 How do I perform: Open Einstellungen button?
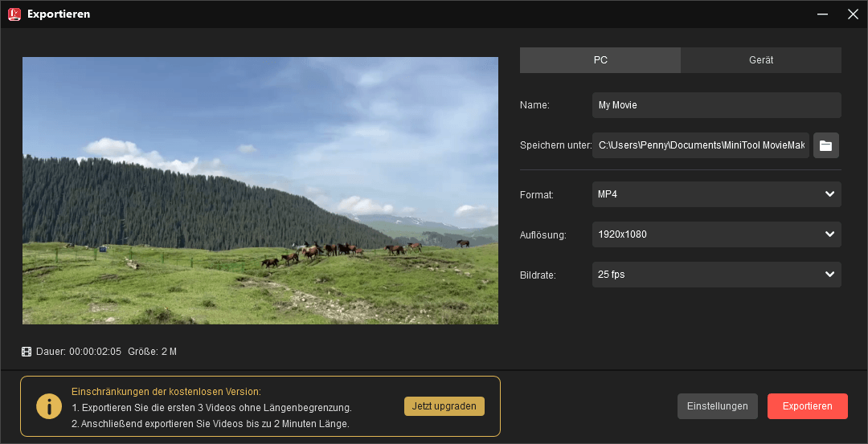pyautogui.click(x=718, y=406)
